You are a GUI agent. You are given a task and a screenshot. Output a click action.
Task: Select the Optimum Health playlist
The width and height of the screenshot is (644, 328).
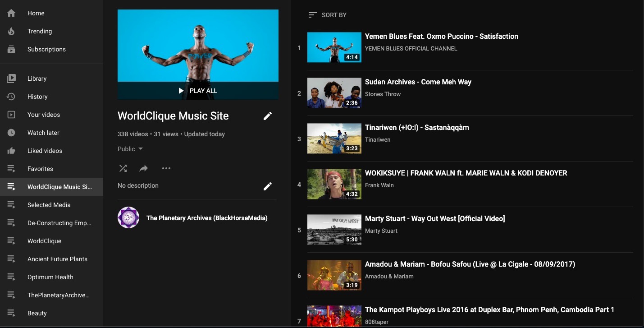point(50,277)
